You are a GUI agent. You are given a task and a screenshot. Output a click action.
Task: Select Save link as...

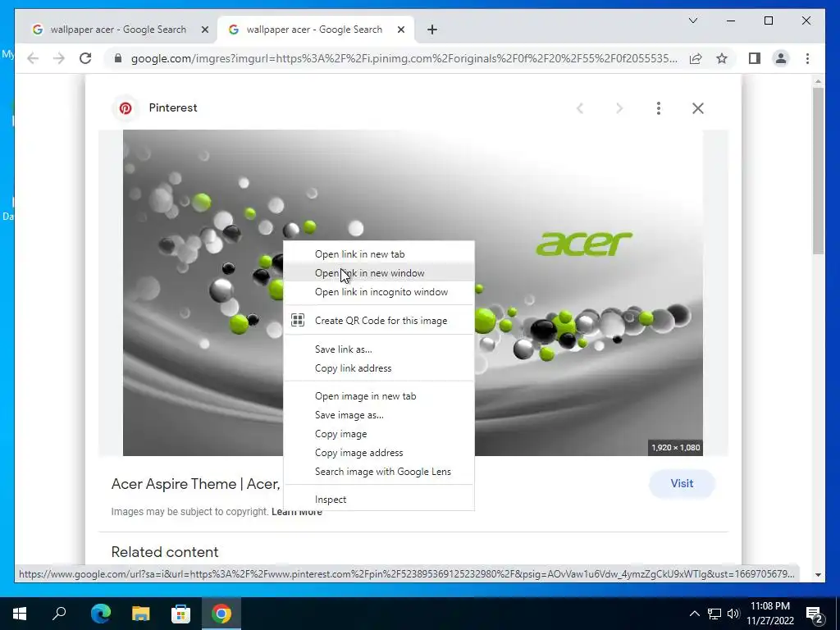pyautogui.click(x=379, y=349)
